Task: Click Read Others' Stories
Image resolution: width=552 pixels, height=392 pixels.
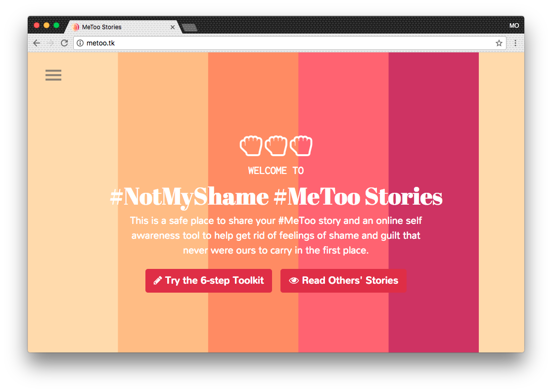Action: coord(343,280)
